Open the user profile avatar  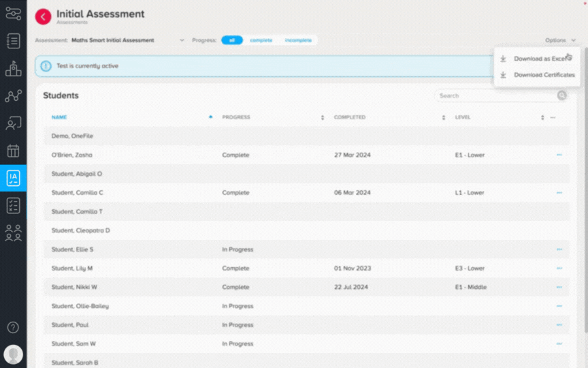13,354
